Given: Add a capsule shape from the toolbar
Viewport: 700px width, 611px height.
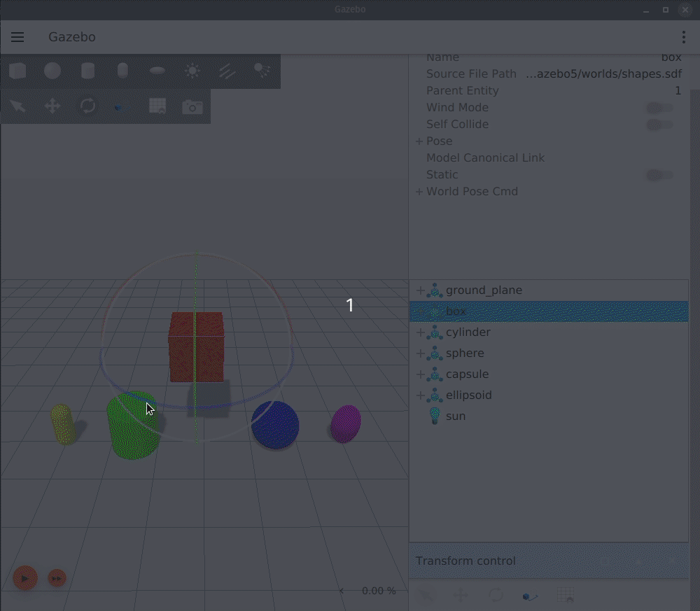Looking at the screenshot, I should (122, 71).
